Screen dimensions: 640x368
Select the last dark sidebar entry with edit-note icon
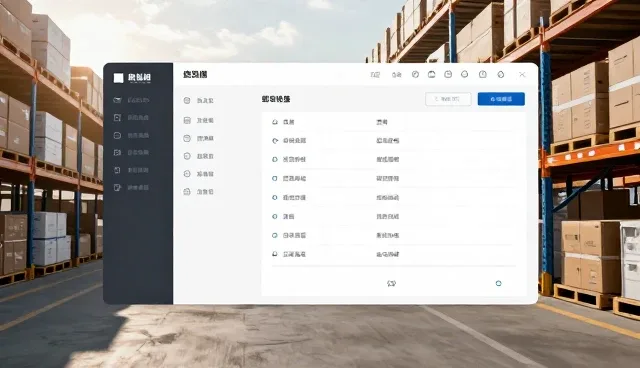point(131,188)
